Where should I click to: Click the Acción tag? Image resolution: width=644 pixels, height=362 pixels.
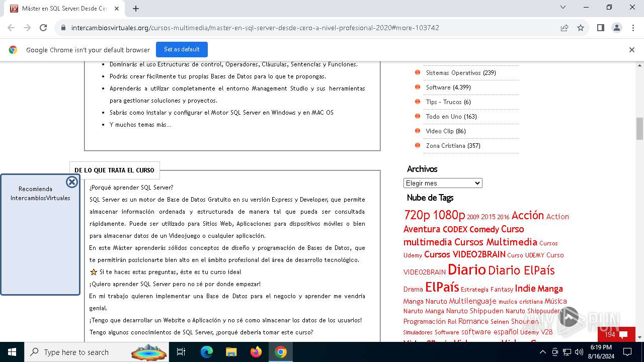(528, 215)
